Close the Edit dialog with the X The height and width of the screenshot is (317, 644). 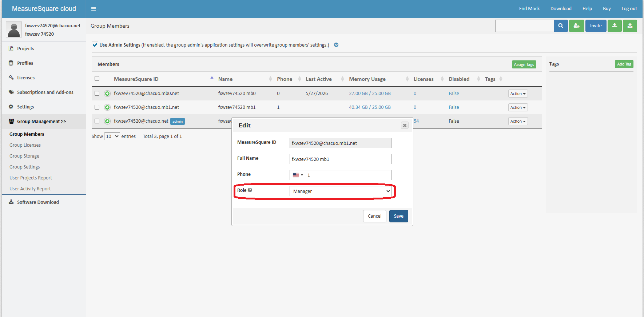coord(405,125)
